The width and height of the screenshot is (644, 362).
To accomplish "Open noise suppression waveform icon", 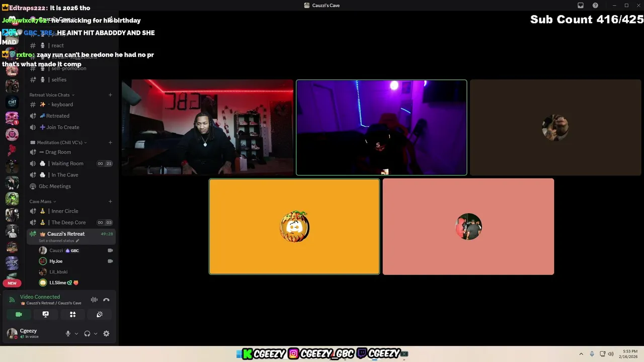I will (94, 300).
